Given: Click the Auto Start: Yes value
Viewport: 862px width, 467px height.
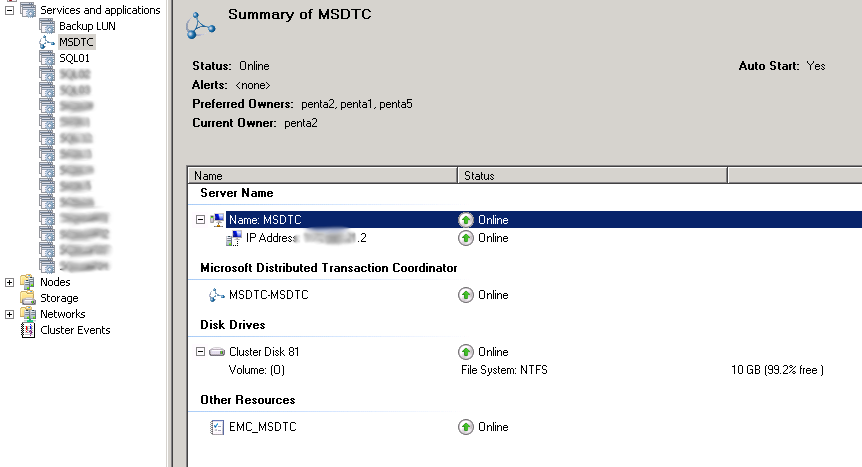Looking at the screenshot, I should [x=816, y=66].
